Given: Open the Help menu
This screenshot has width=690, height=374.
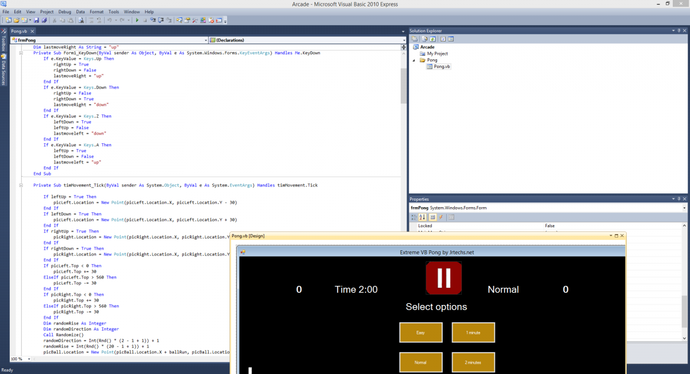Looking at the screenshot, I should pos(149,12).
